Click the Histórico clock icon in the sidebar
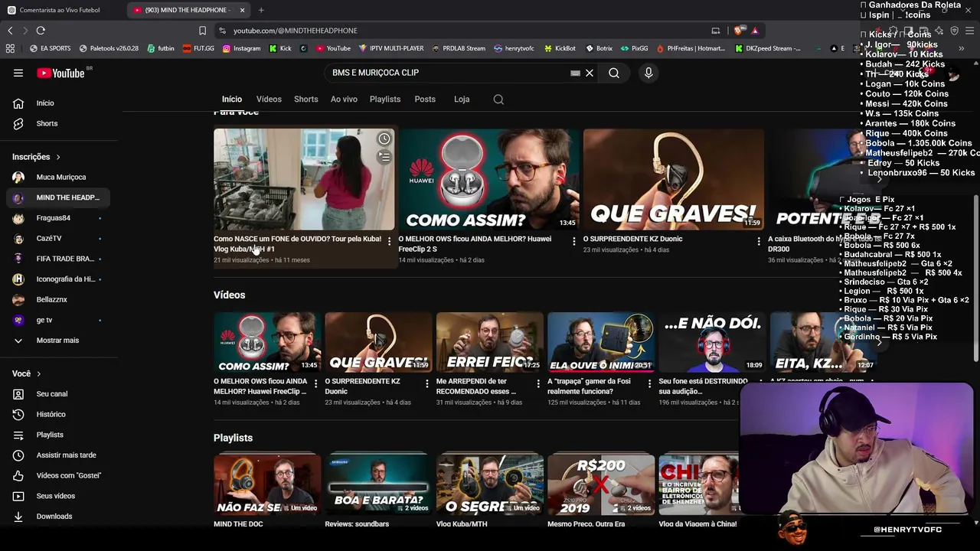The image size is (980, 551). [18, 414]
